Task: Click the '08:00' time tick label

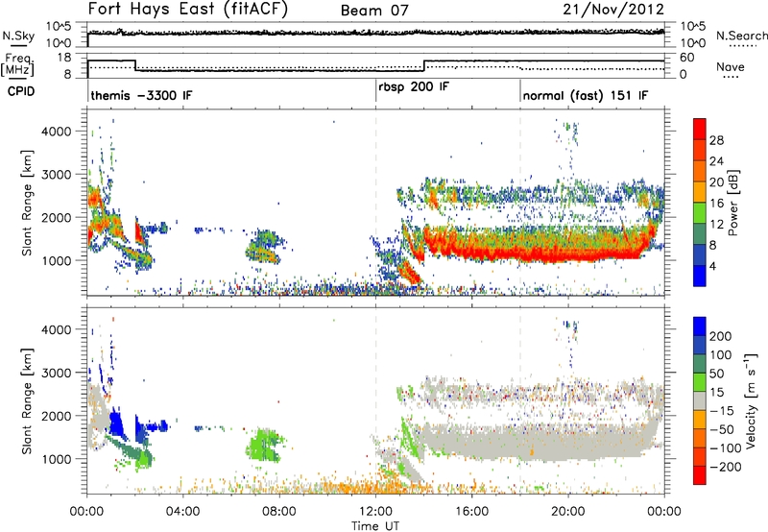Action: [x=279, y=512]
